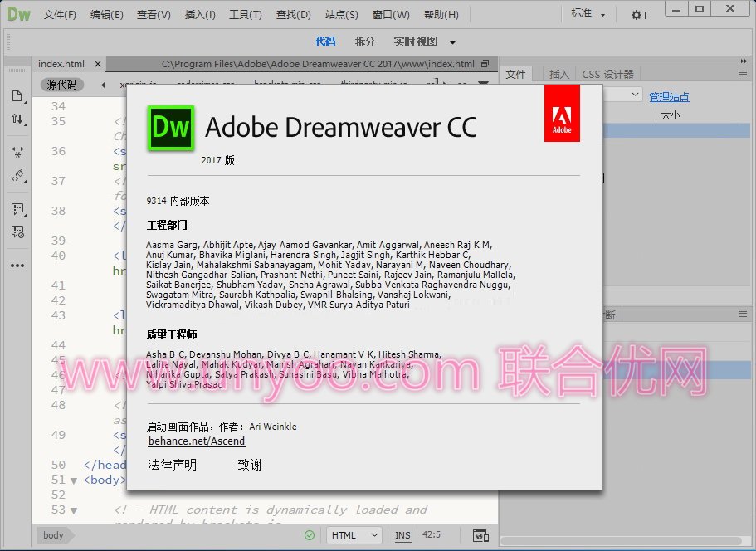This screenshot has height=551, width=756.
Task: Switch to 拆分 view
Action: click(364, 42)
